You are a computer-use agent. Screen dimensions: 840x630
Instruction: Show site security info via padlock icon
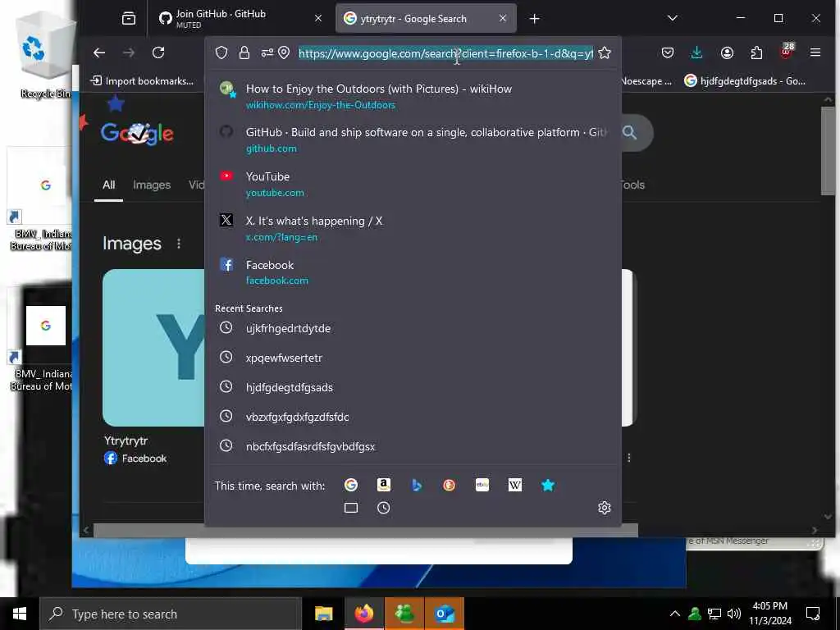pos(244,52)
